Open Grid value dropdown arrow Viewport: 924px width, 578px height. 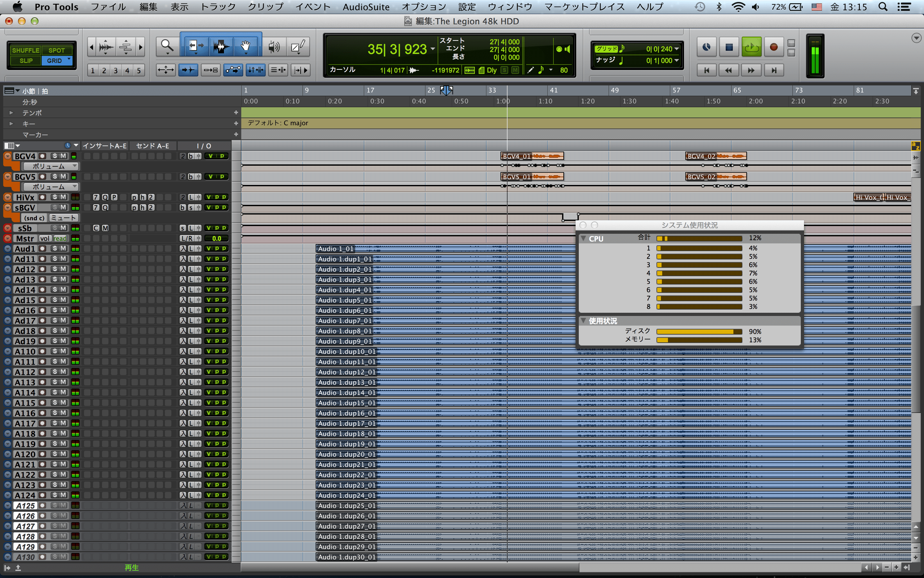pyautogui.click(x=677, y=49)
